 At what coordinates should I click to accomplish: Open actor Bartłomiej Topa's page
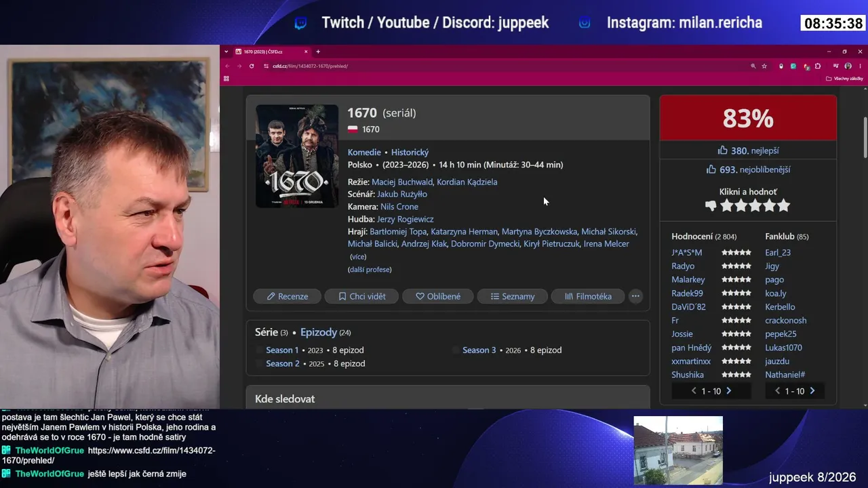coord(398,232)
